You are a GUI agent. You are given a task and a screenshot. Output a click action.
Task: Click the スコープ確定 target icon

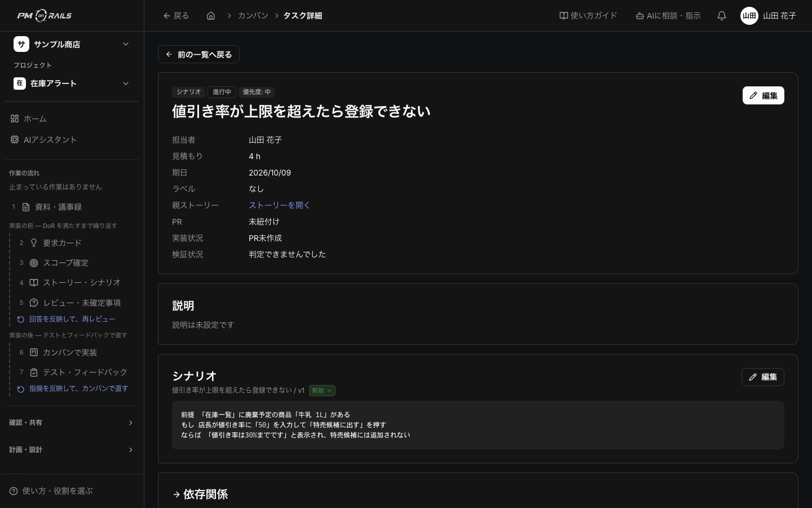click(x=34, y=262)
